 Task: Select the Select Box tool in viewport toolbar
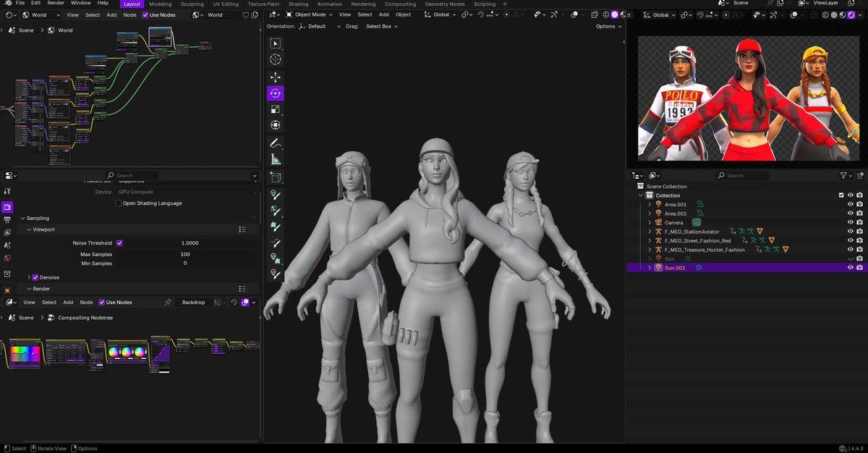[x=275, y=43]
